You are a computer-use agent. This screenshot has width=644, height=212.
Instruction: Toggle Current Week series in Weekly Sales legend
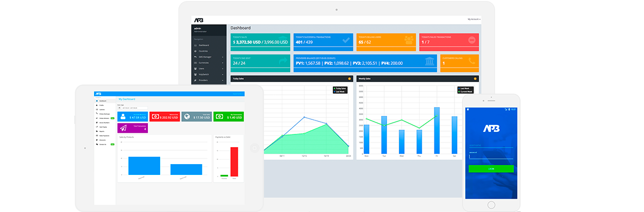[x=466, y=92]
